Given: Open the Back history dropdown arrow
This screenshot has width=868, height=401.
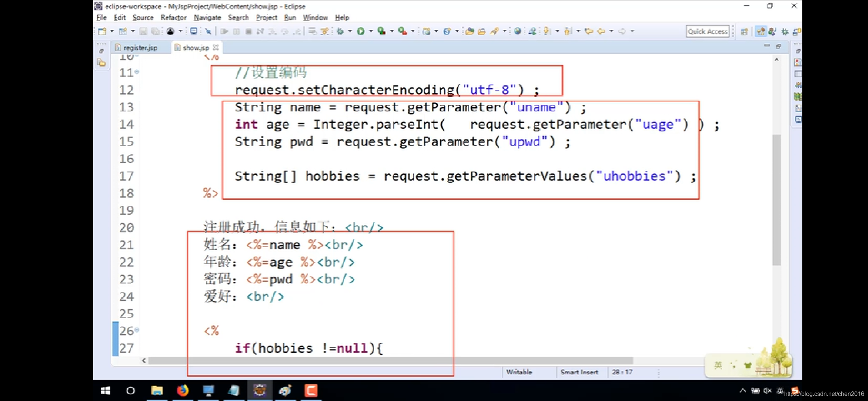Looking at the screenshot, I should tap(611, 32).
